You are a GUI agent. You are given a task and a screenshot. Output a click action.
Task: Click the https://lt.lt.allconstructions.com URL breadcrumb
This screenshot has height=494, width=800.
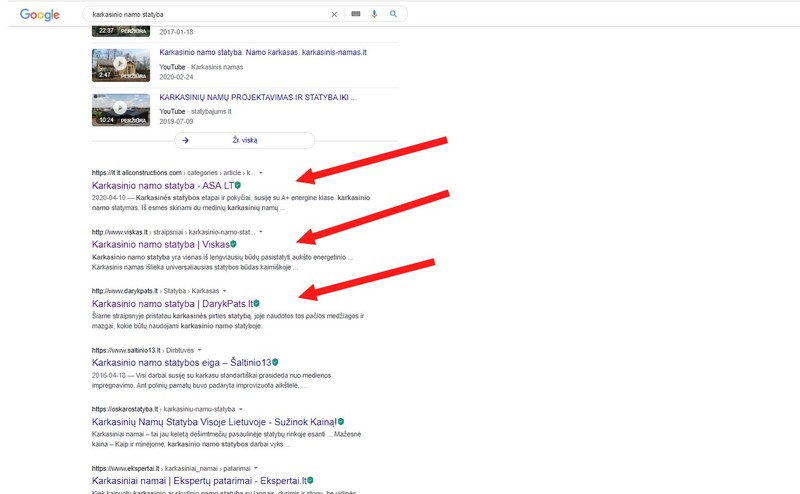(x=173, y=172)
